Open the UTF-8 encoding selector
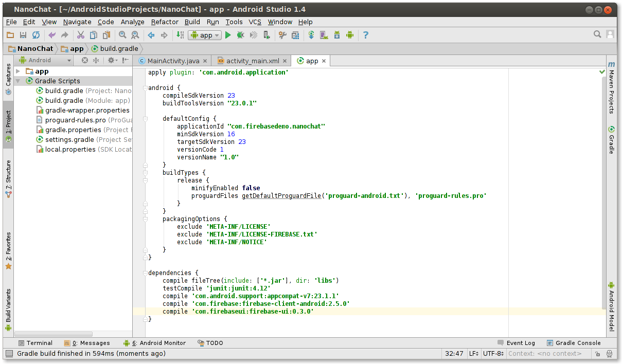The width and height of the screenshot is (622, 364). tap(494, 354)
